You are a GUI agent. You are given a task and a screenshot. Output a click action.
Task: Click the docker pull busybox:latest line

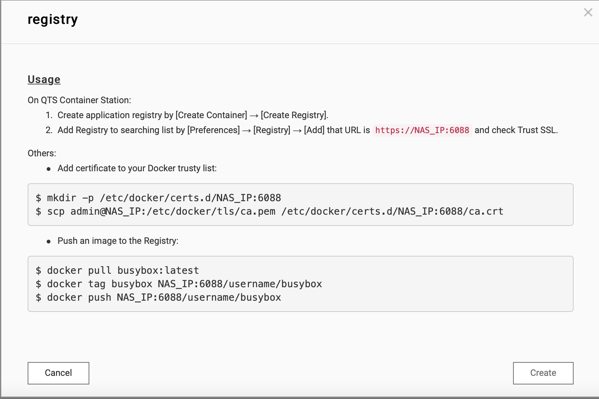click(x=117, y=271)
